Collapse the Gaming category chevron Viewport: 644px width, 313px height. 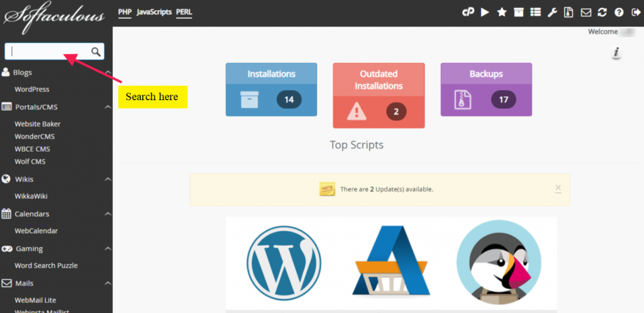click(x=108, y=248)
